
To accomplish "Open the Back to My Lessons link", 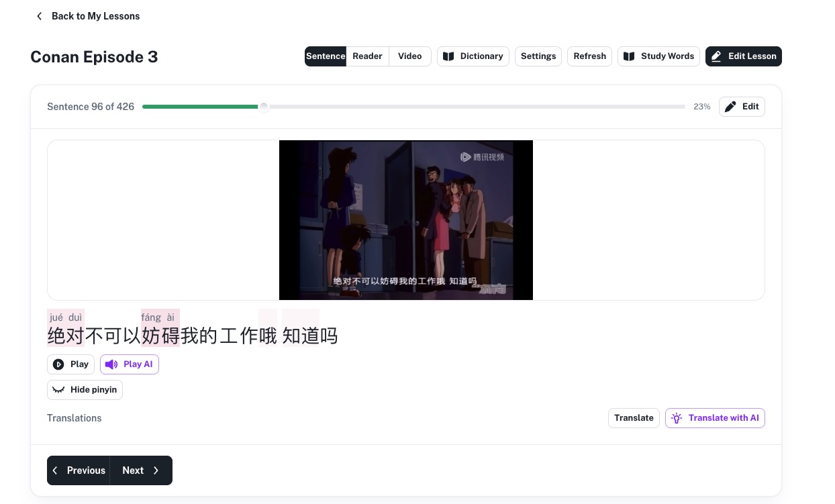I will pos(95,16).
